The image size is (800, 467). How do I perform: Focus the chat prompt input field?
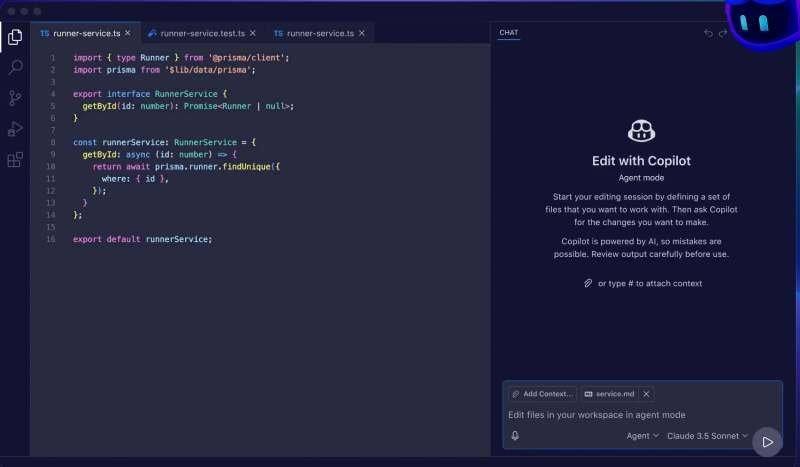coord(642,415)
